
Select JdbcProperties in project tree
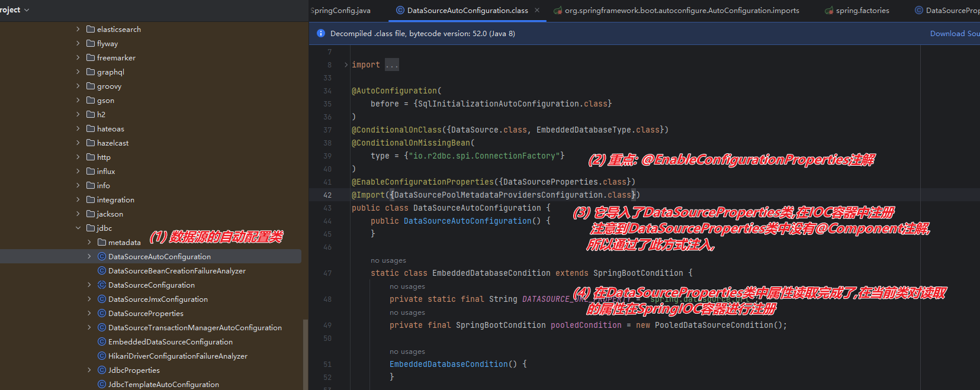click(134, 370)
